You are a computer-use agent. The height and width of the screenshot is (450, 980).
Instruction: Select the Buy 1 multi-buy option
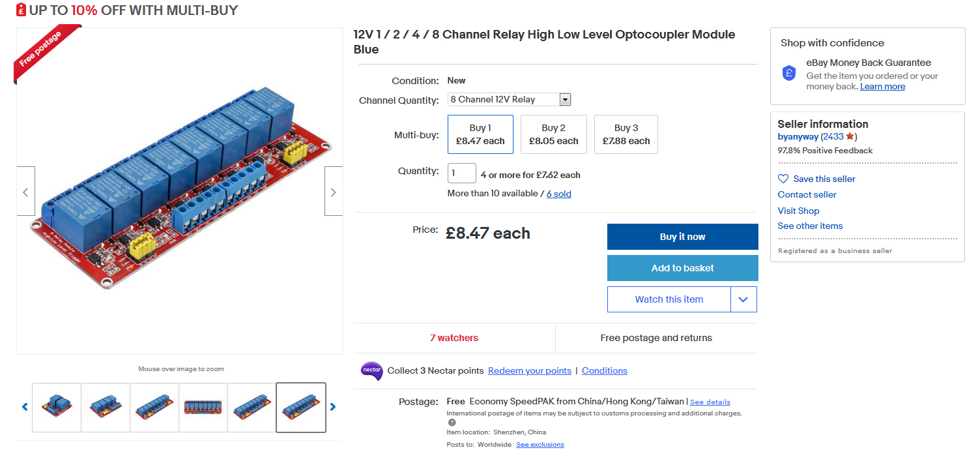(x=480, y=134)
